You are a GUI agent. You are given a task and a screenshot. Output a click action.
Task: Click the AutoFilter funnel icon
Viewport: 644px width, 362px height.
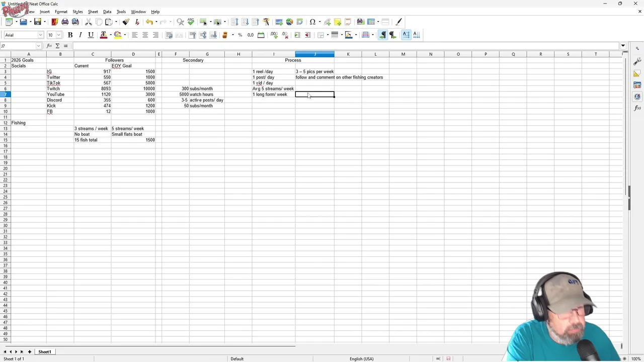click(266, 22)
